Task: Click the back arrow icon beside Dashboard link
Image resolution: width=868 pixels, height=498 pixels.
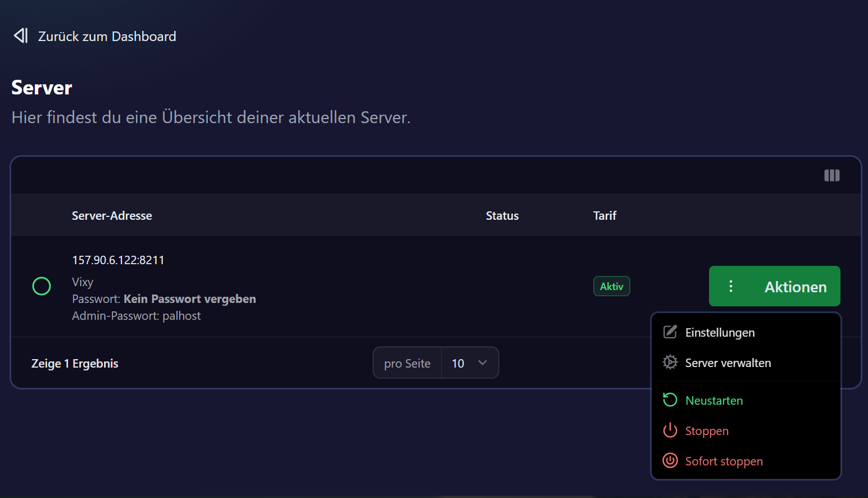Action: coord(21,36)
